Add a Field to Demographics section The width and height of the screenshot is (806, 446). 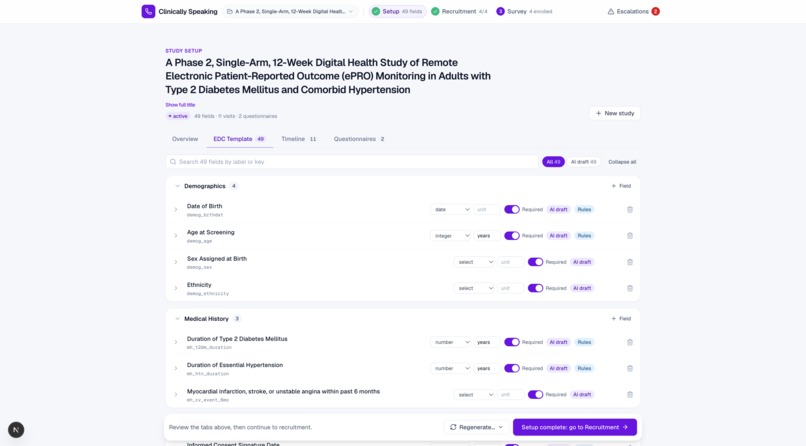click(x=621, y=186)
